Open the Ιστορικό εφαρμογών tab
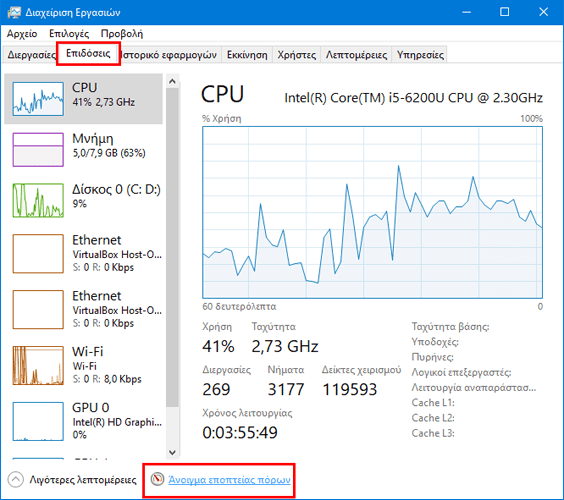The image size is (564, 500). [x=169, y=55]
